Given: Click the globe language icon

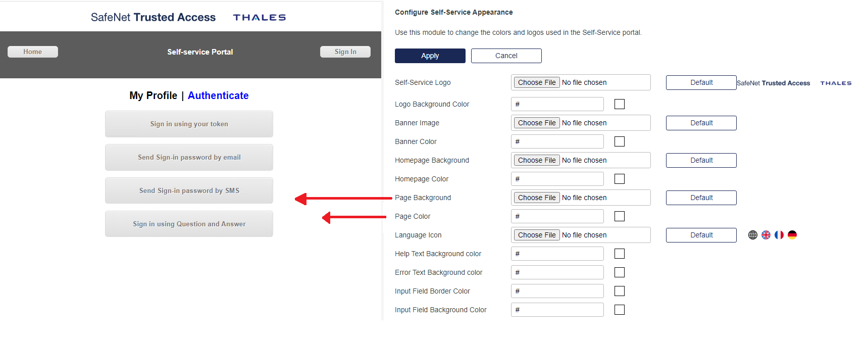Looking at the screenshot, I should pos(753,235).
